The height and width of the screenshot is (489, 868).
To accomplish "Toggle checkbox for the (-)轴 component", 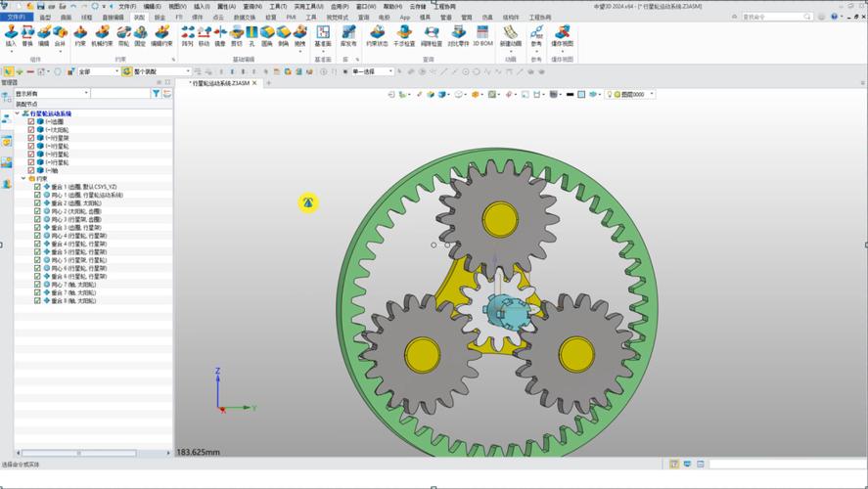I will click(x=31, y=170).
